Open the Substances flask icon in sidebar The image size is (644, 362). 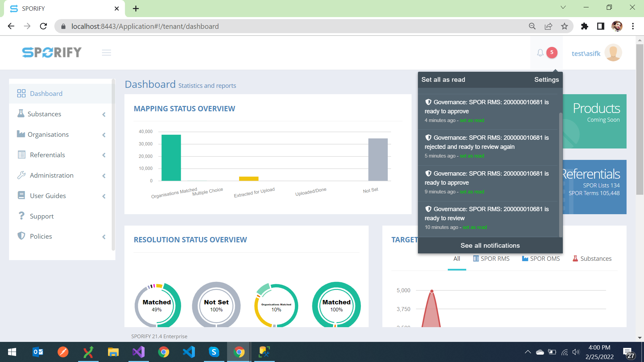coord(21,114)
